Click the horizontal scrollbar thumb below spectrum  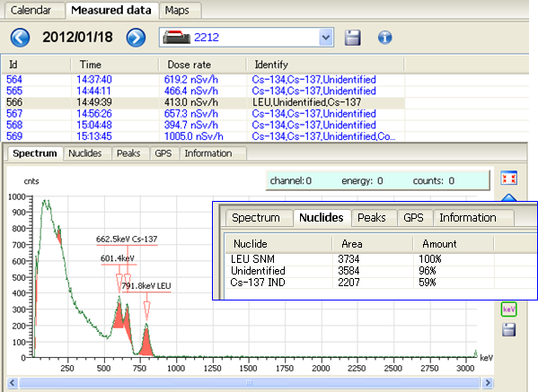point(249,382)
